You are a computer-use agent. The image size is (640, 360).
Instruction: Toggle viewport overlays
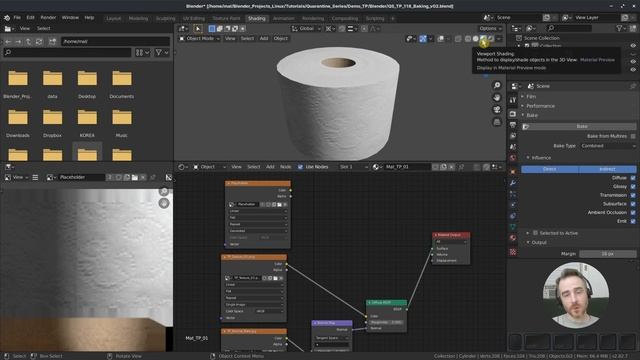[x=441, y=39]
